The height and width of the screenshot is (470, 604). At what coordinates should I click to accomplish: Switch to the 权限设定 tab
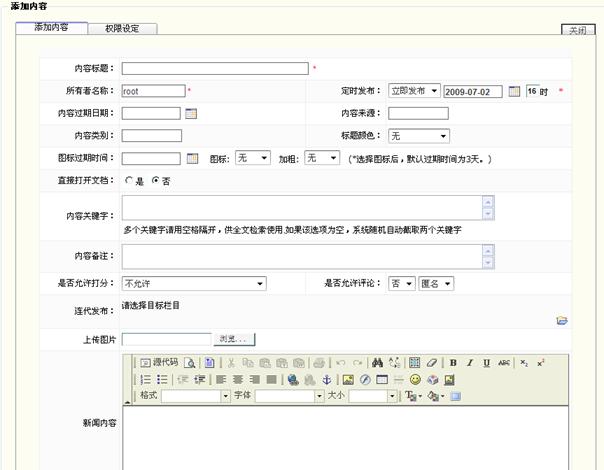(122, 28)
